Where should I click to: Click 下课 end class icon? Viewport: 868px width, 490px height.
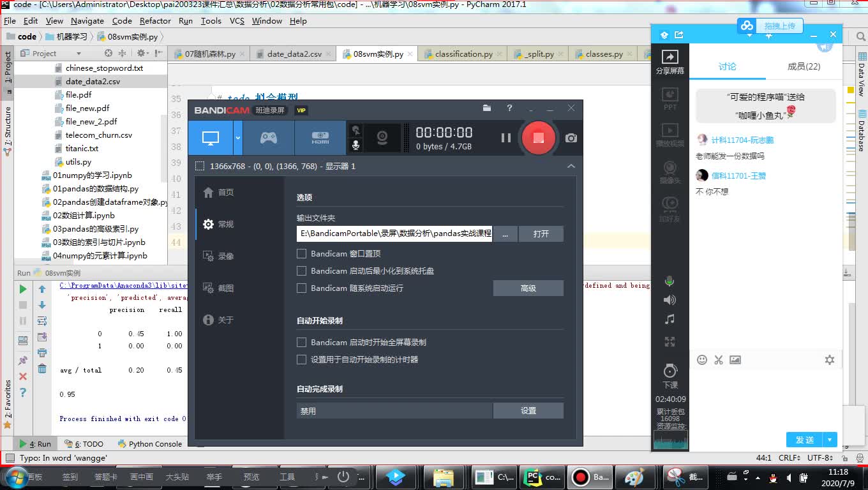[670, 376]
